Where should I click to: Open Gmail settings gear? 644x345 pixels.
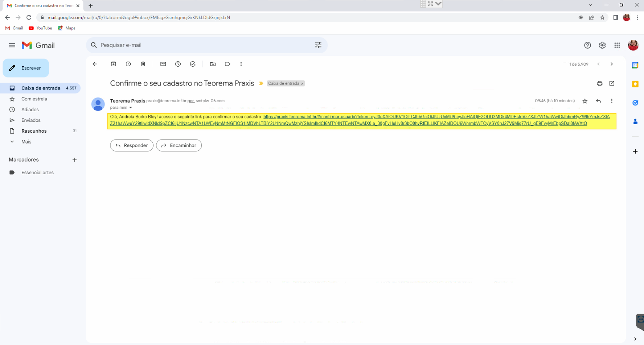[x=602, y=45]
